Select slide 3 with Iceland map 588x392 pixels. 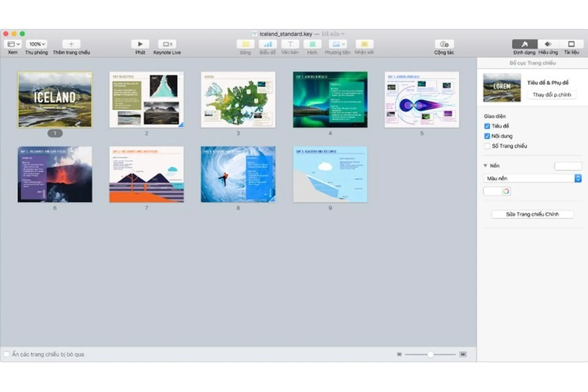pyautogui.click(x=238, y=100)
